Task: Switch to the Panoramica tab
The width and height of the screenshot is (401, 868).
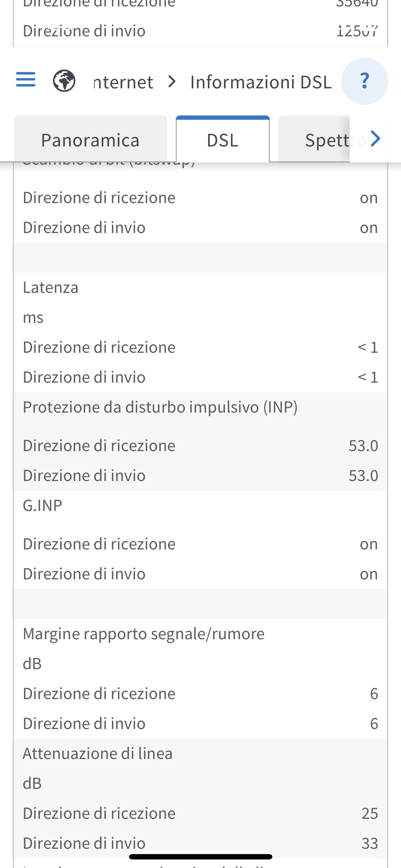Action: (x=90, y=140)
